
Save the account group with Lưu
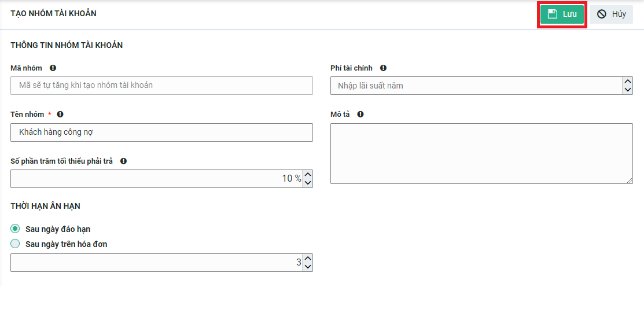pyautogui.click(x=562, y=14)
